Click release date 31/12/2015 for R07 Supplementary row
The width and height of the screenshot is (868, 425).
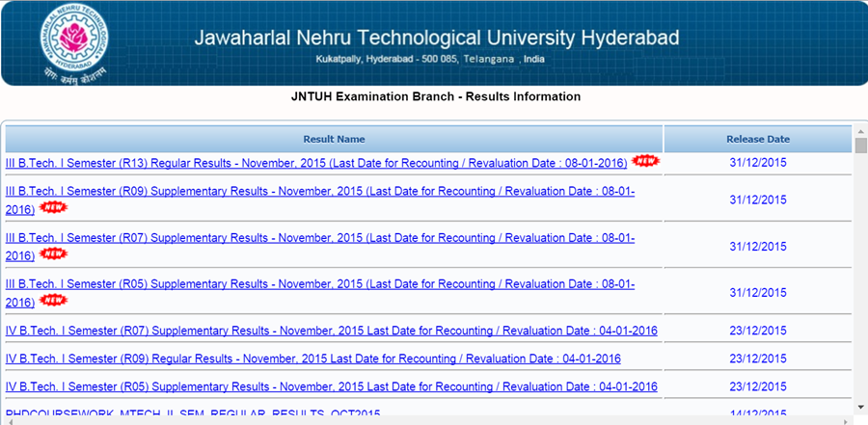coord(758,247)
